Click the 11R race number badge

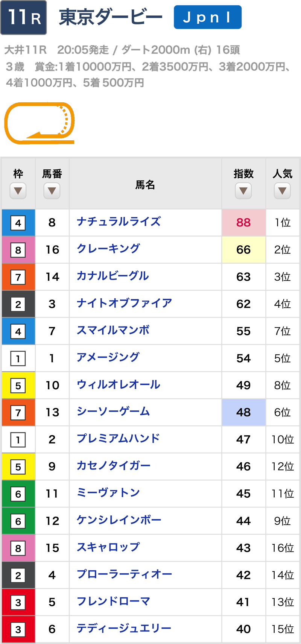click(24, 18)
